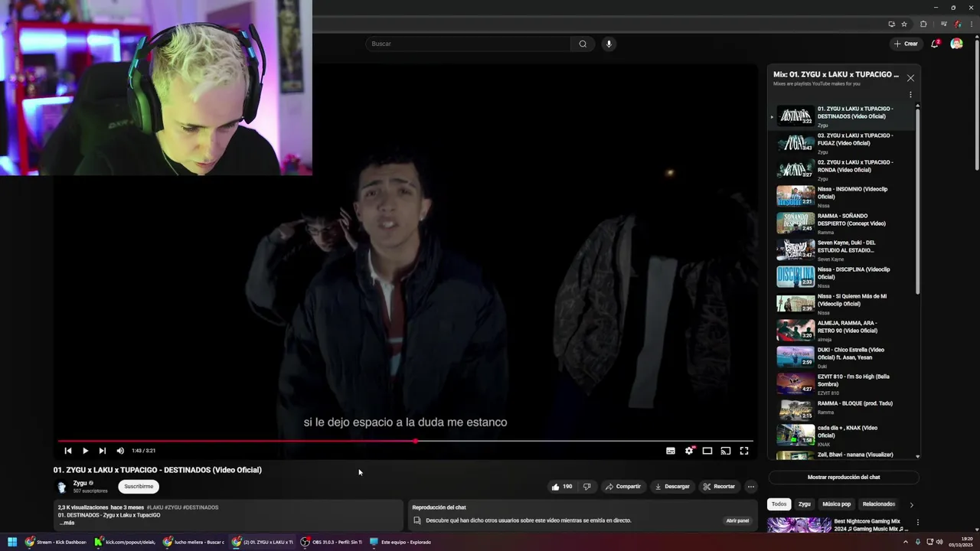Show hidden system tray icons
This screenshot has width=980, height=551.
coord(906,542)
